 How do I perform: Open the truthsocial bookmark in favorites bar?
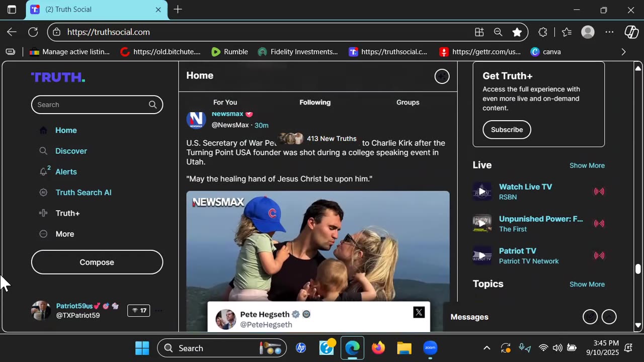click(388, 52)
